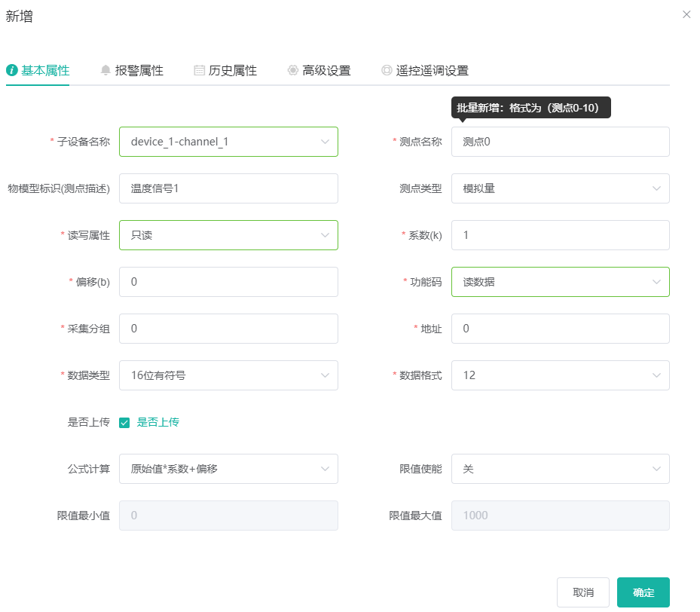Viewport: 700px width, 612px height.
Task: Expand the 测点类型 dropdown
Action: click(560, 188)
